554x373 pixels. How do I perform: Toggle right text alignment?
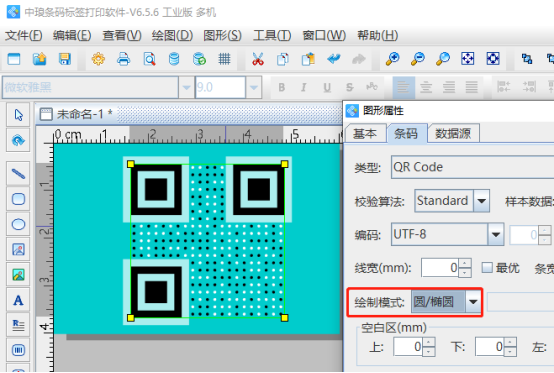[x=449, y=87]
